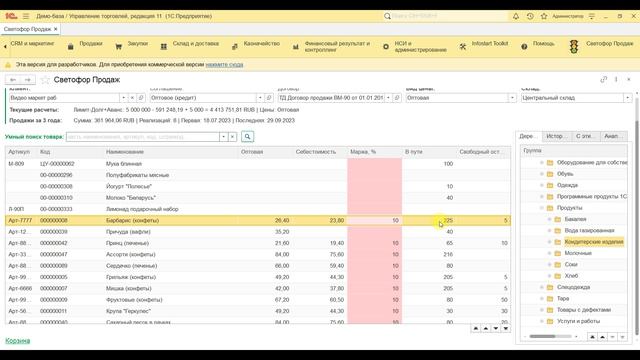Select Товары с дефектами folder
The height and width of the screenshot is (360, 640).
click(584, 310)
